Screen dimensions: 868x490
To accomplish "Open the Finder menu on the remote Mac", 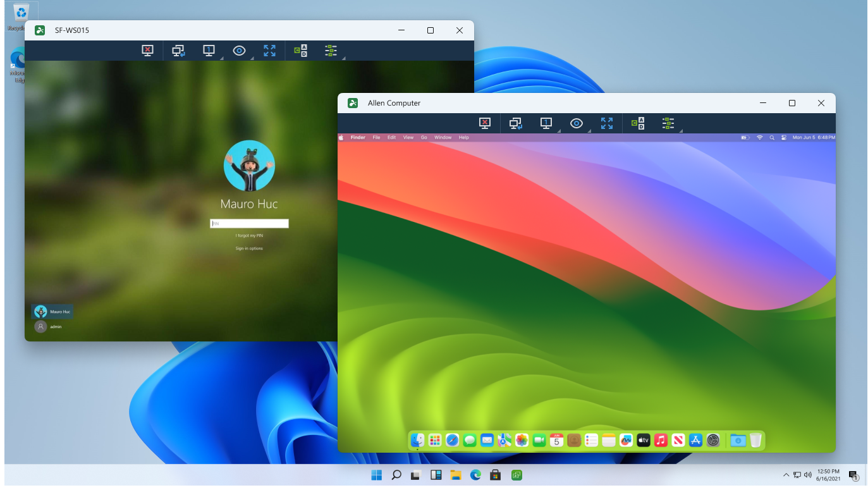I will [x=358, y=137].
